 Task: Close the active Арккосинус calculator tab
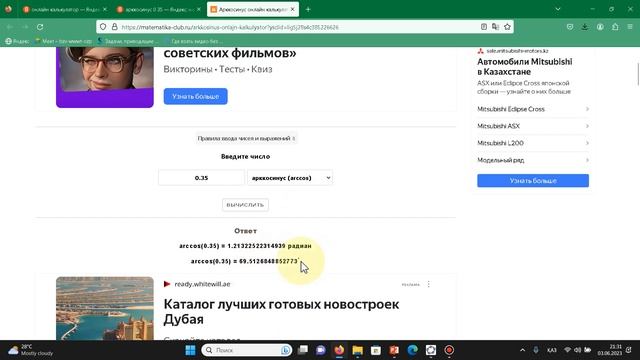(x=293, y=9)
